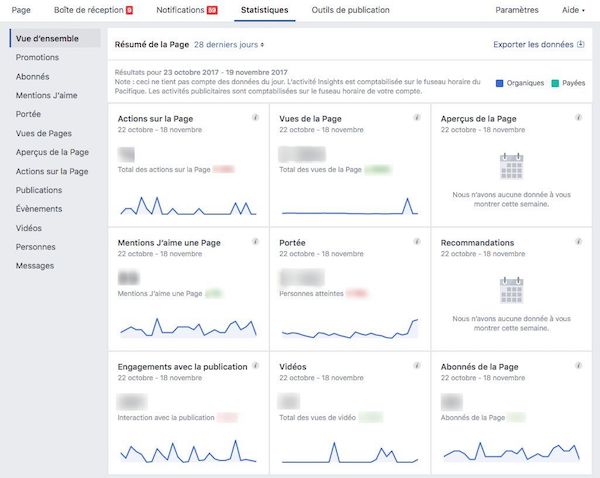Click info icon on Portée card
This screenshot has width=600, height=478.
[419, 242]
